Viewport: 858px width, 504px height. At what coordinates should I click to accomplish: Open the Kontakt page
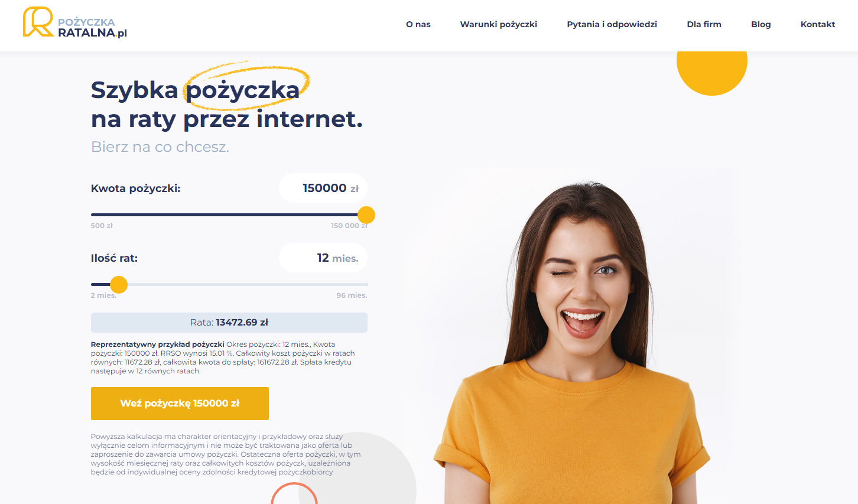[818, 24]
